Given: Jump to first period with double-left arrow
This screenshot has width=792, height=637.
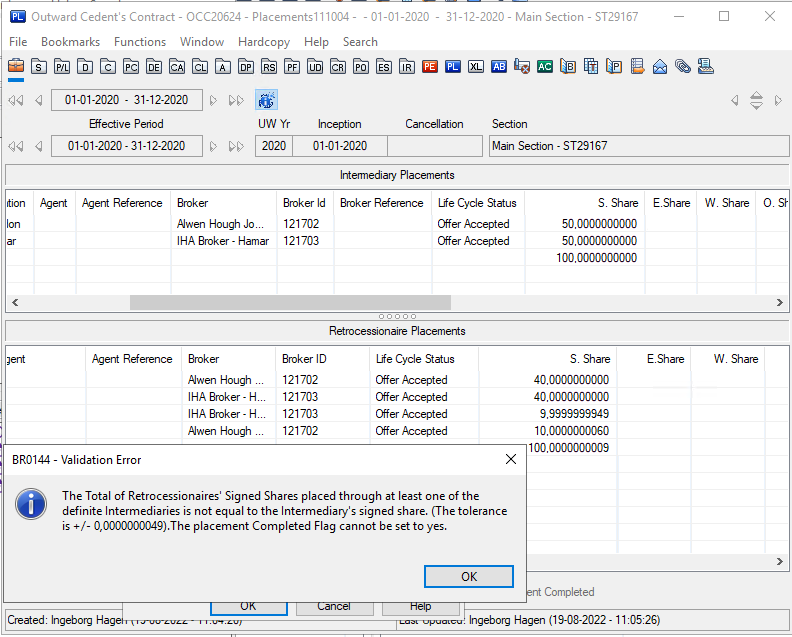Looking at the screenshot, I should 15,100.
